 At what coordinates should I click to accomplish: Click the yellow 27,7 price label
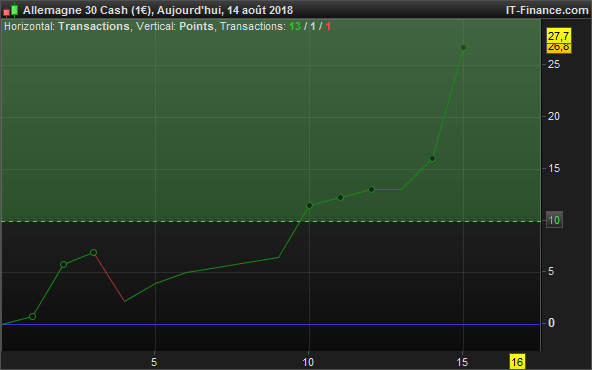tap(558, 36)
